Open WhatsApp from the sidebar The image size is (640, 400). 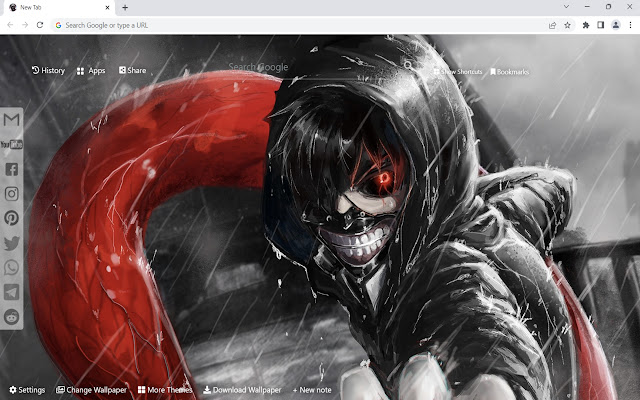[x=11, y=268]
